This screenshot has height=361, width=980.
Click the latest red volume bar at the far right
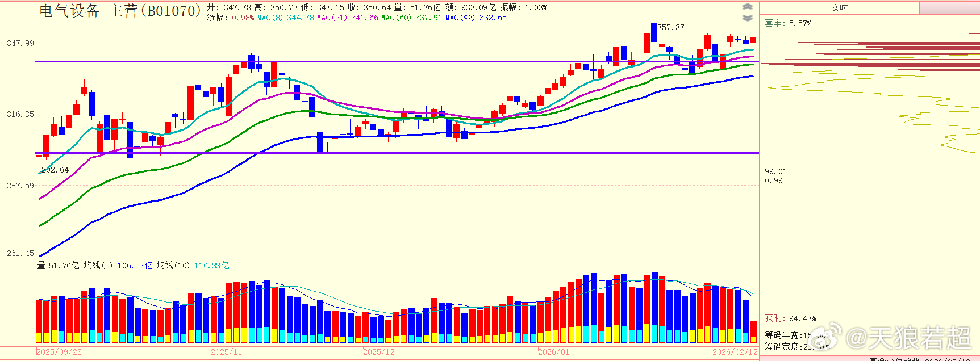(x=753, y=331)
